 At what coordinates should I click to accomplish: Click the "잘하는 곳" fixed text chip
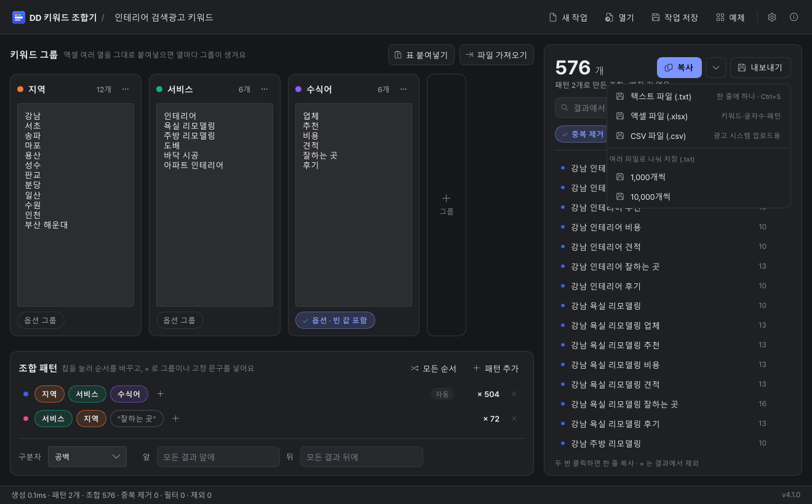pyautogui.click(x=137, y=419)
